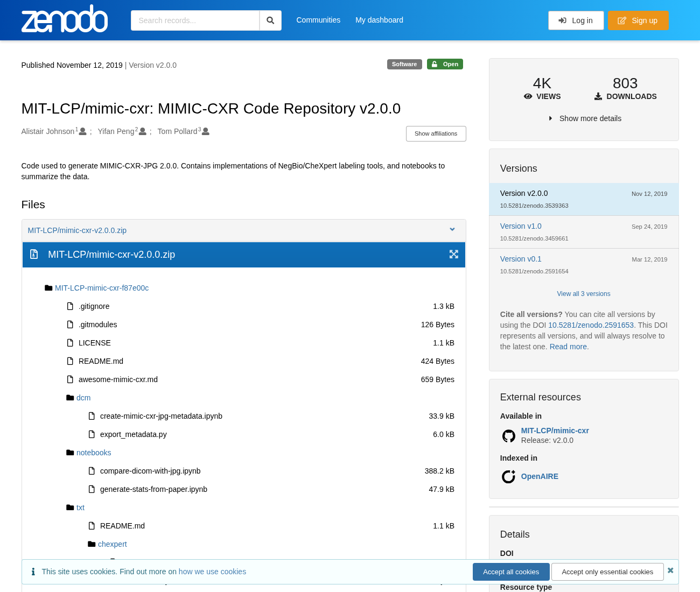Open My dashboard in the header
700x592 pixels.
379,20
